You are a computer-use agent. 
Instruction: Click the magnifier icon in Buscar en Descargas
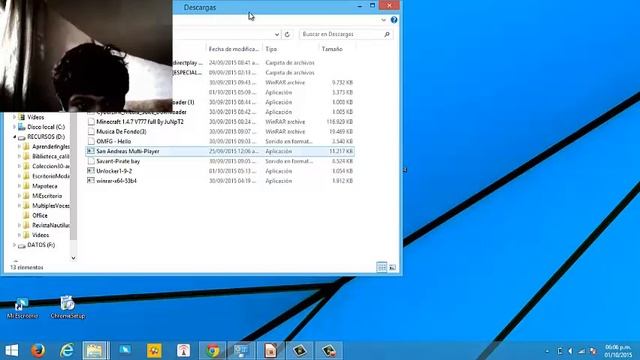click(x=387, y=34)
